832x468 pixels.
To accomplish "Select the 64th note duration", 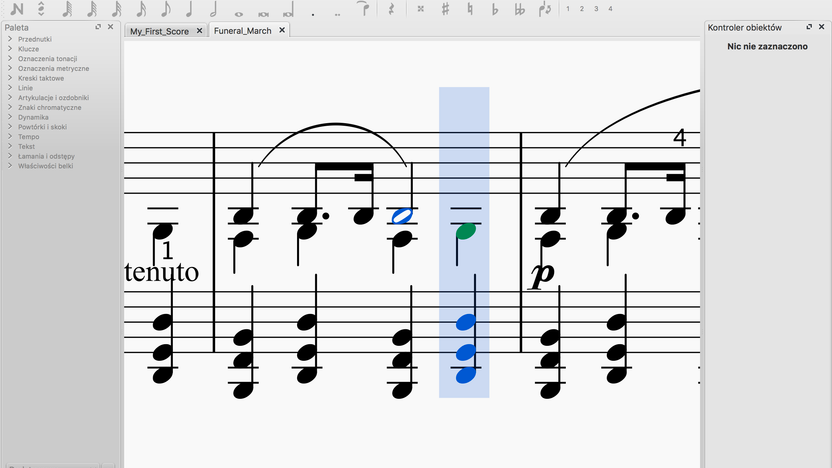I will pyautogui.click(x=92, y=8).
